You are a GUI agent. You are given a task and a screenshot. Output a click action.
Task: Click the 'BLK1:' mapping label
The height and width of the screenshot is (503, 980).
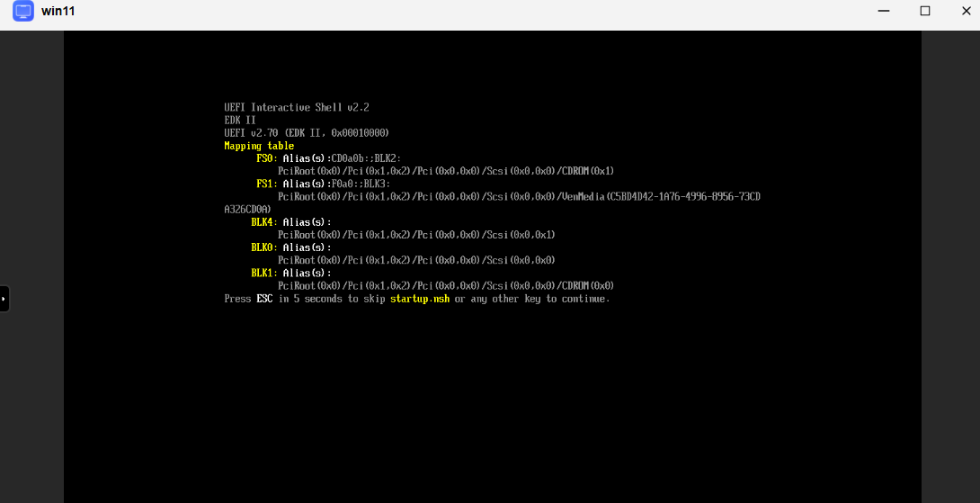point(264,274)
